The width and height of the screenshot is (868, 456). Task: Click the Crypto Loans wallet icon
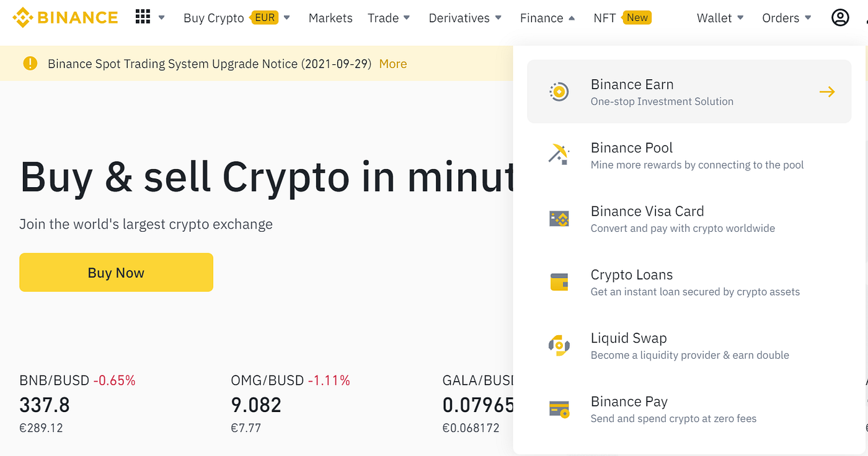559,282
